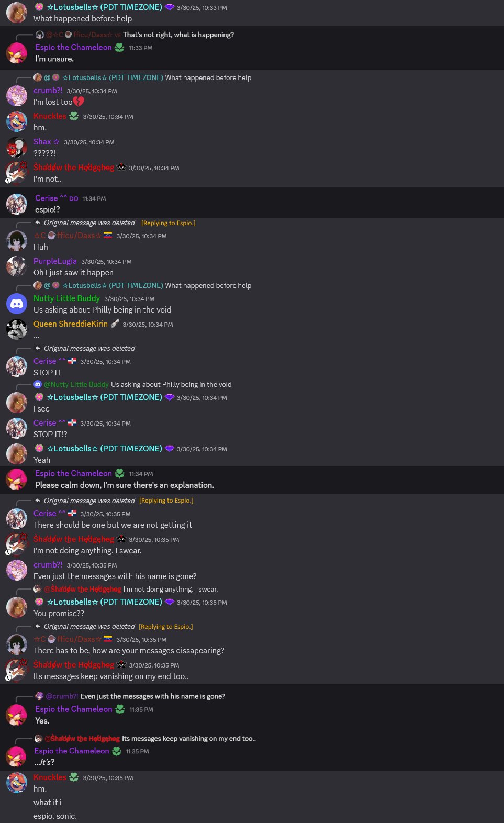Click the reply arrow icon above the "Huh" message
The width and height of the screenshot is (504, 823).
[38, 223]
